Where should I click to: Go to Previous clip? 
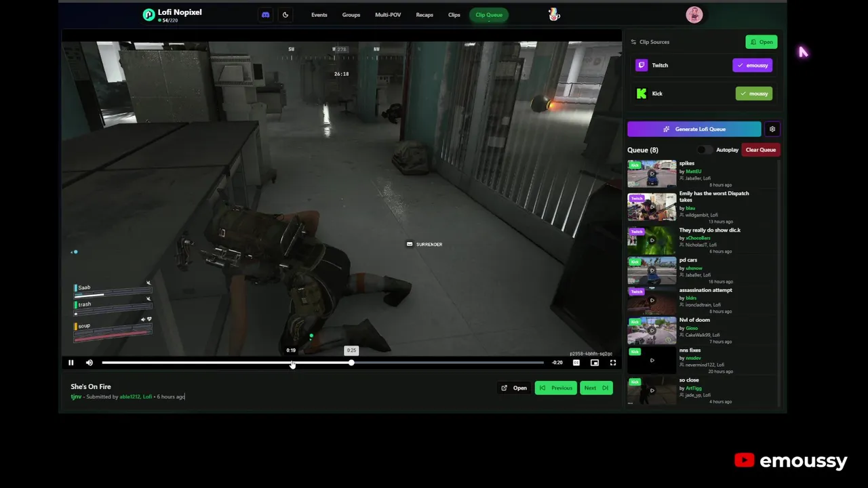555,388
